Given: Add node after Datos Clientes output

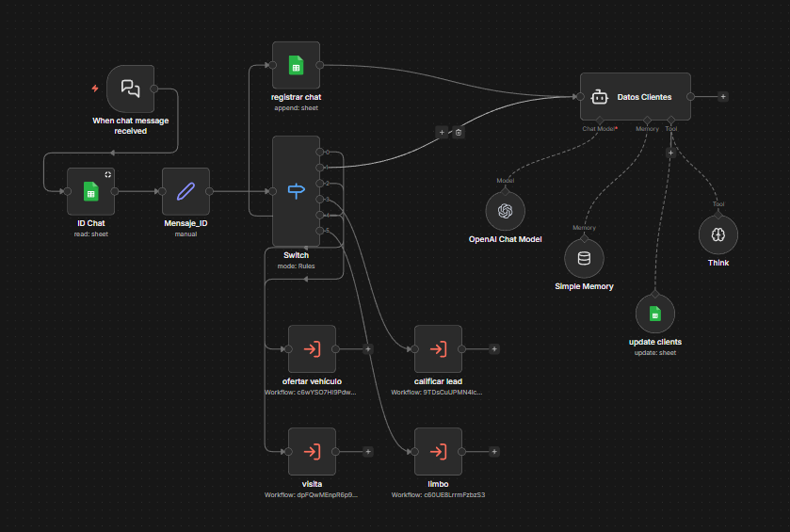Looking at the screenshot, I should tap(723, 96).
